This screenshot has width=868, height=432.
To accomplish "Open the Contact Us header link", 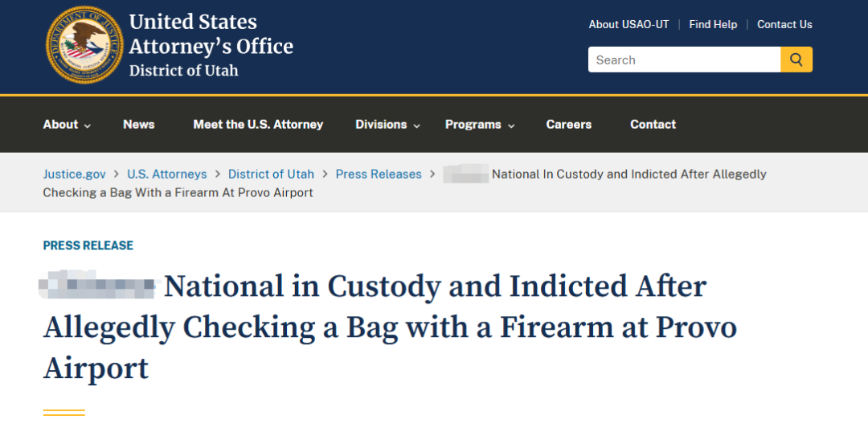I will 784,24.
